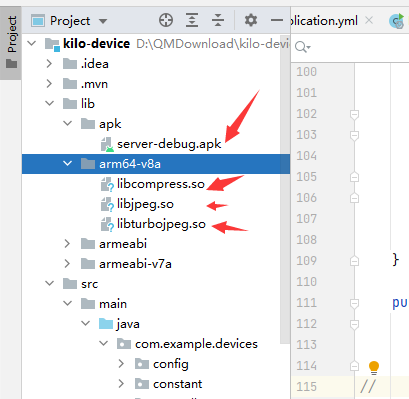Select the kilo-device project root
This screenshot has height=399, width=409.
click(156, 44)
